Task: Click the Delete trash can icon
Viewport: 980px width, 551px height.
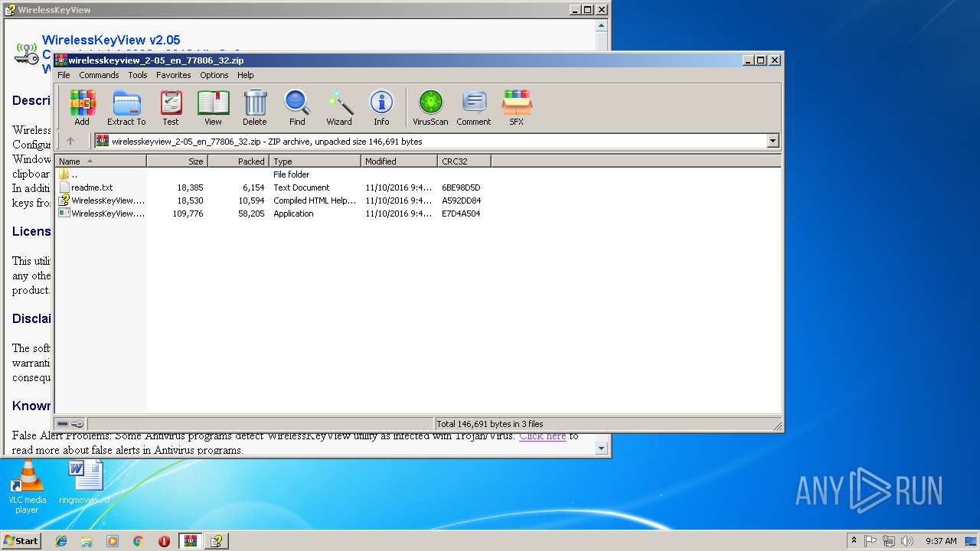Action: [x=255, y=107]
